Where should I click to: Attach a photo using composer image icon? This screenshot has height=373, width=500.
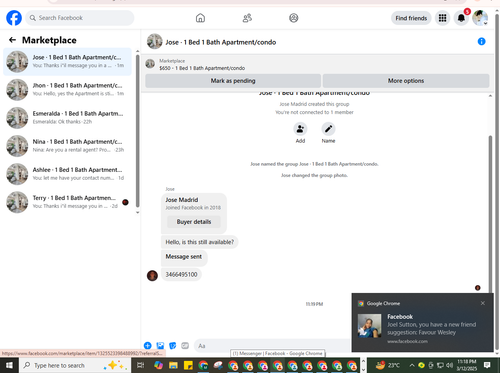[160, 346]
